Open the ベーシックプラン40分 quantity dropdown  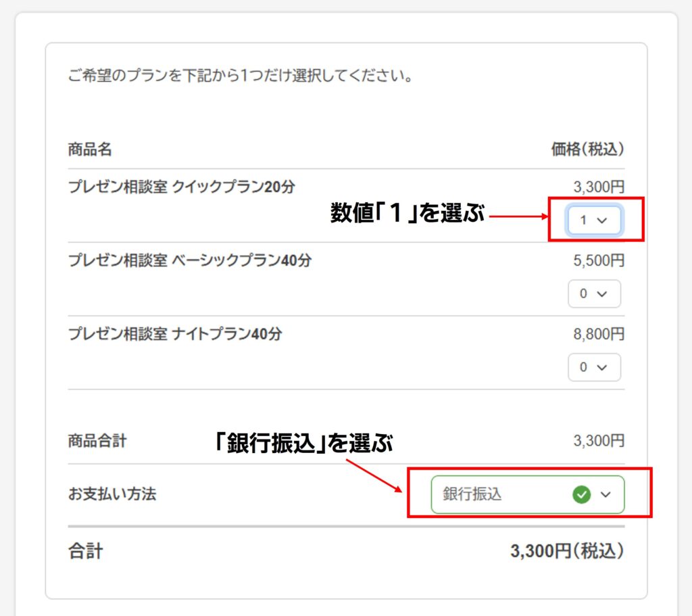click(593, 294)
